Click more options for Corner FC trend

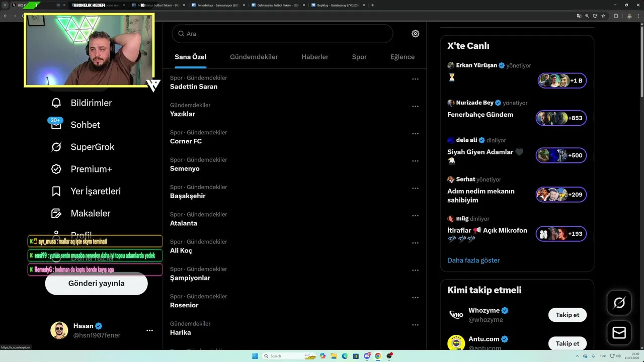tap(415, 134)
